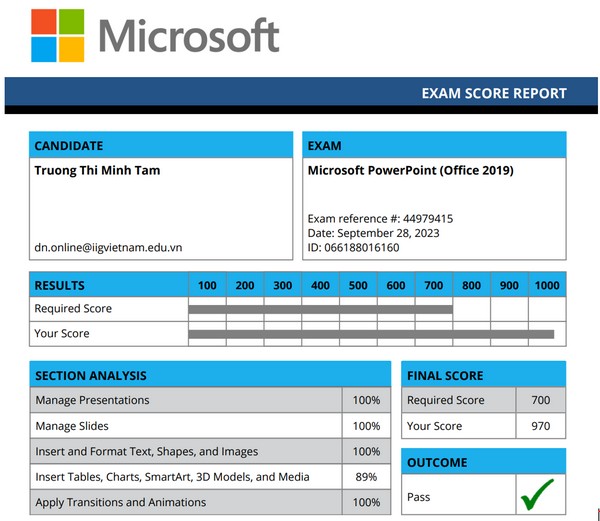Screen dimensions: 600x521
Task: Select the candidate name Truong Thi Minh Tam
Action: (x=97, y=170)
